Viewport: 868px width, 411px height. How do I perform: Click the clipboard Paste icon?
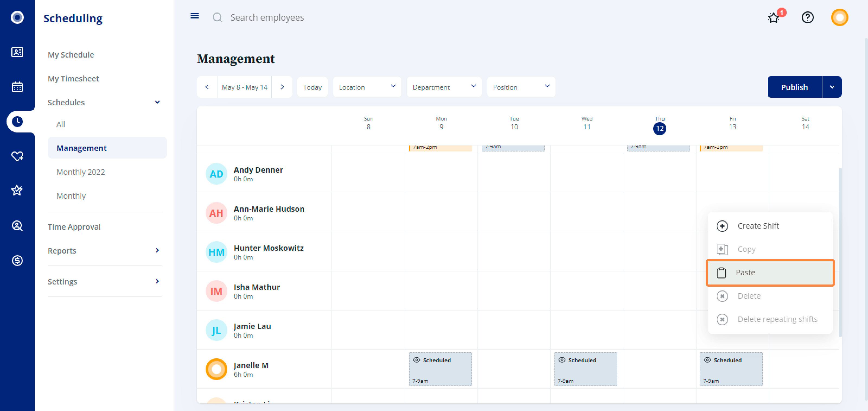coord(721,273)
